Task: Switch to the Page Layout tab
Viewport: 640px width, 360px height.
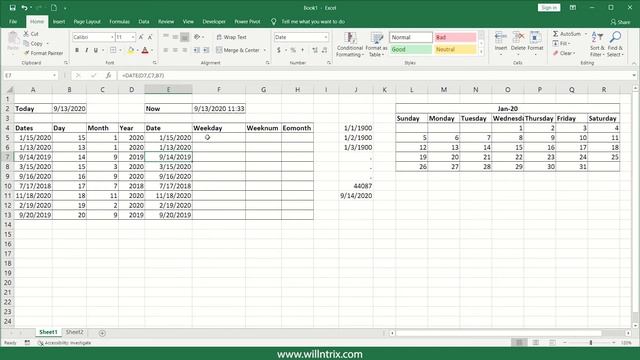Action: [x=87, y=22]
